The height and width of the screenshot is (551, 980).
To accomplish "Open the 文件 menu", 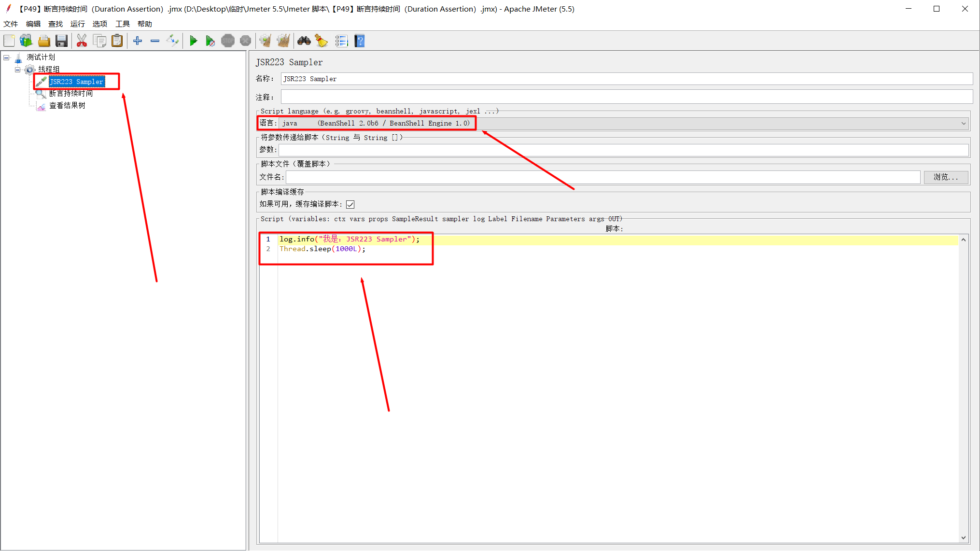I will (x=11, y=24).
